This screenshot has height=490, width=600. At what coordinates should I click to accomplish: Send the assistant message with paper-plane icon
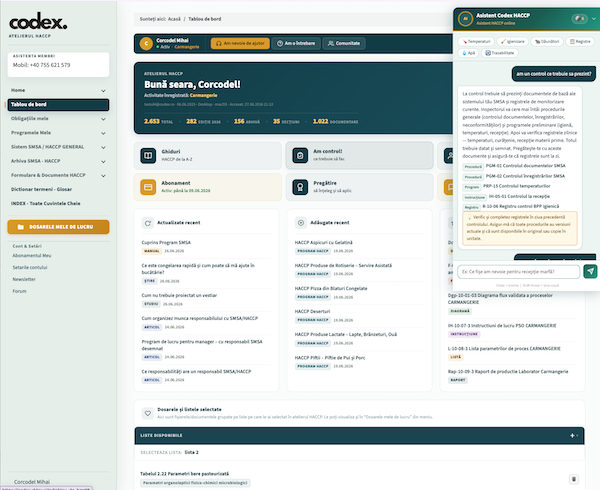click(x=590, y=271)
